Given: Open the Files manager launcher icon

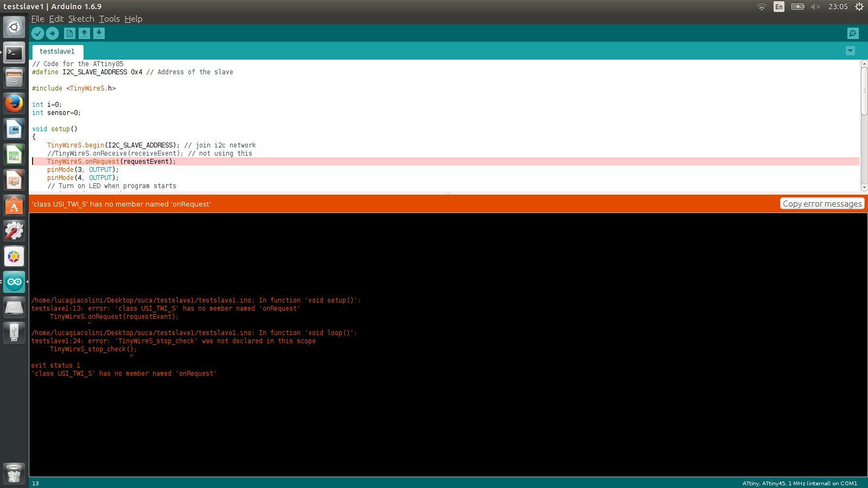Looking at the screenshot, I should pos(14,78).
